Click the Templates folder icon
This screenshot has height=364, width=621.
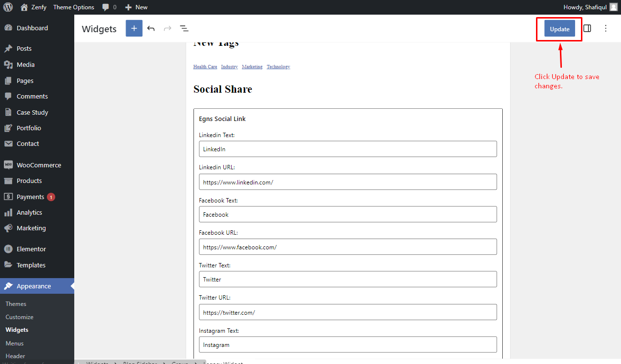point(8,265)
